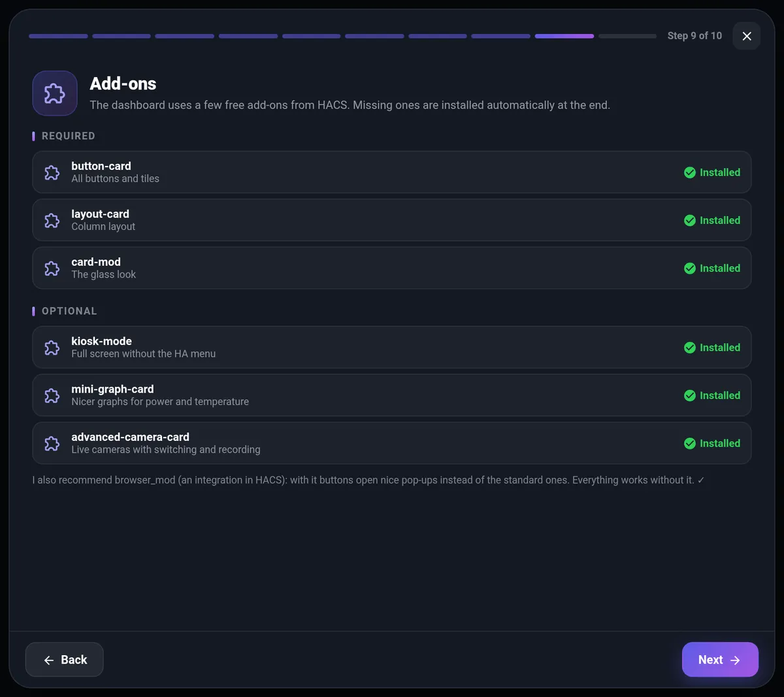Click the 'advanced-camera-card' title
Screen dimensions: 784x697
pyautogui.click(x=130, y=437)
